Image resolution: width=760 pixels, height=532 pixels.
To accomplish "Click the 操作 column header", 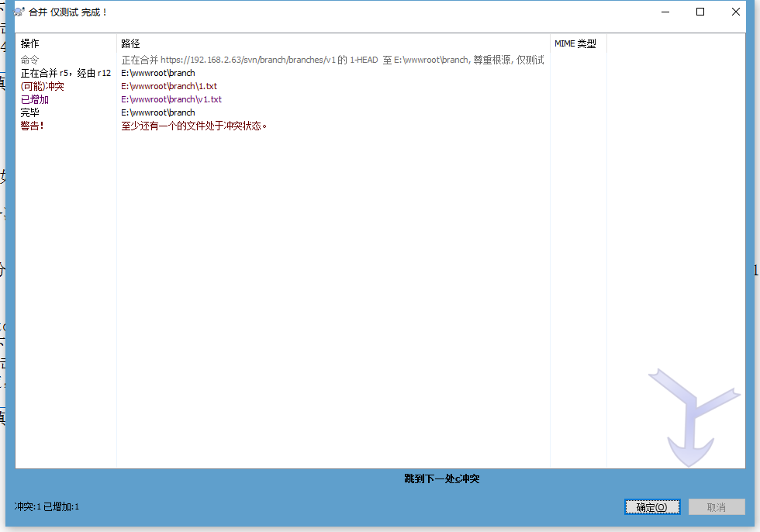I will click(x=66, y=43).
